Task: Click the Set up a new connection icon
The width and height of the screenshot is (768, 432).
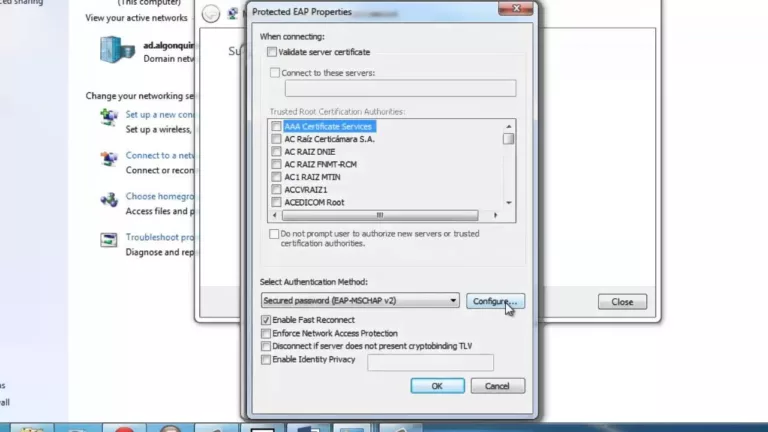Action: (109, 118)
